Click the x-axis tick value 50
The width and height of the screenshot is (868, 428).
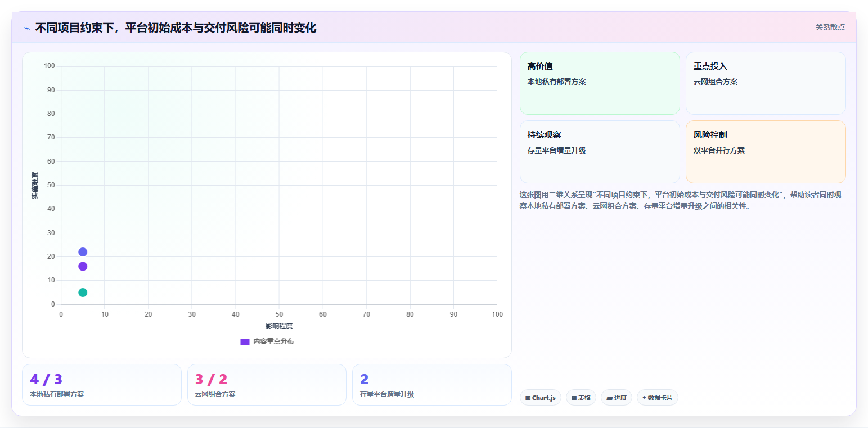[279, 314]
